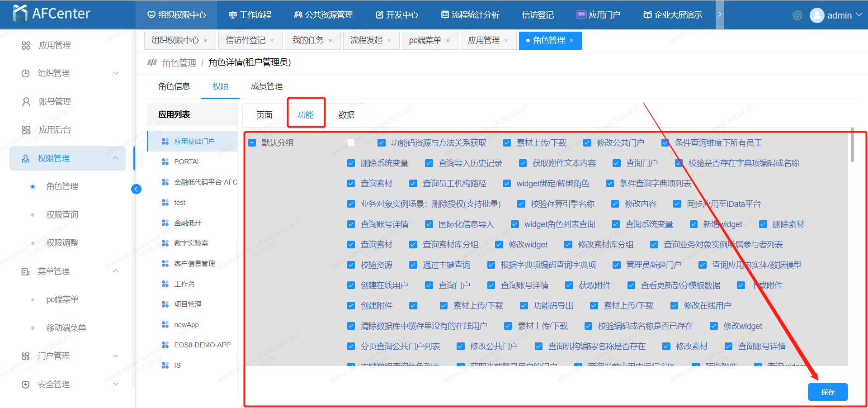
Task: Click the 账号管理 person icon
Action: point(26,102)
